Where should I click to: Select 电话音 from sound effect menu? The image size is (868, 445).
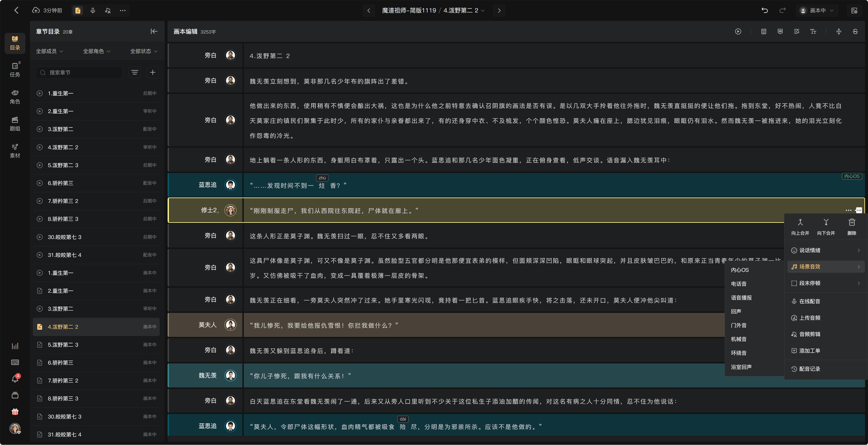pyautogui.click(x=738, y=284)
